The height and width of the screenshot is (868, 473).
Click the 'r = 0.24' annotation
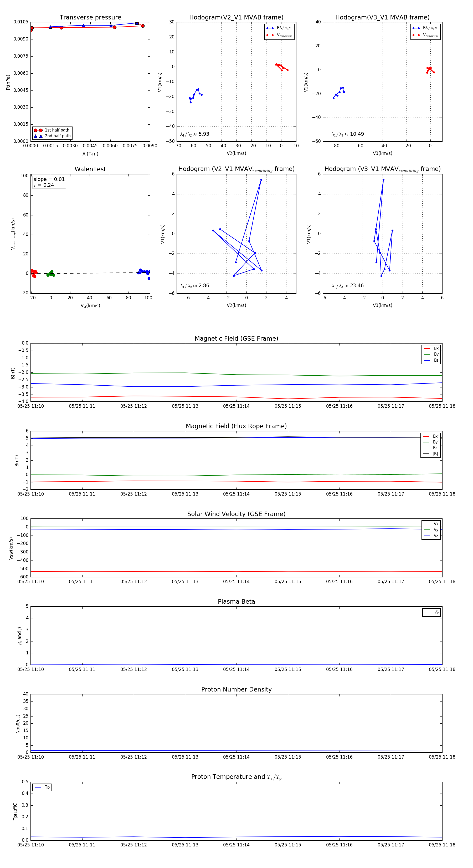point(44,185)
